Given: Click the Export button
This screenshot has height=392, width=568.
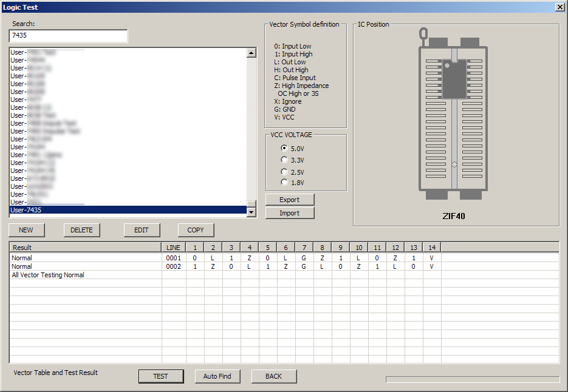Looking at the screenshot, I should 289,199.
